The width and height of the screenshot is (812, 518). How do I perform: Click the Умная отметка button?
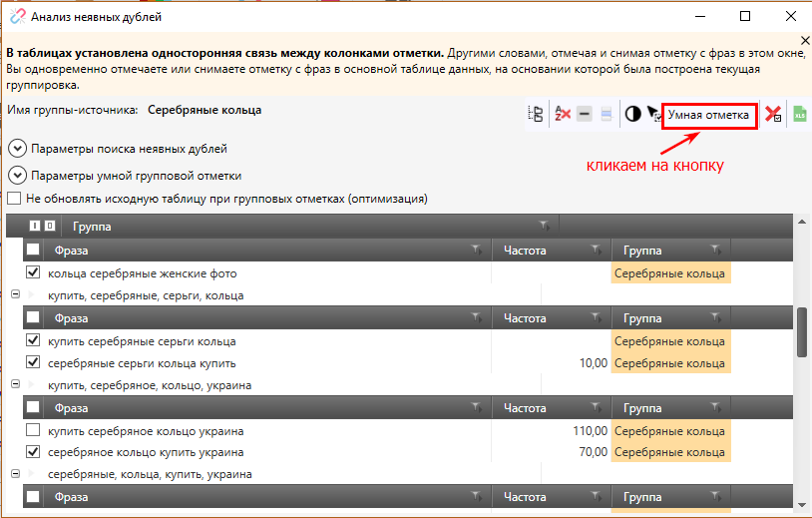point(709,115)
